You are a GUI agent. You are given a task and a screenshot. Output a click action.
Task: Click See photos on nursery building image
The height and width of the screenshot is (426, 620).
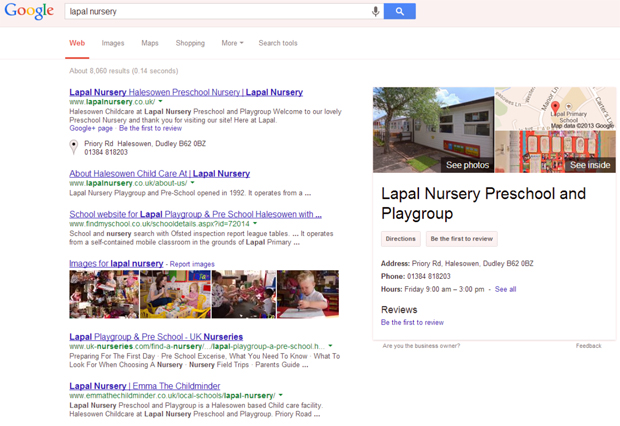coord(467,165)
